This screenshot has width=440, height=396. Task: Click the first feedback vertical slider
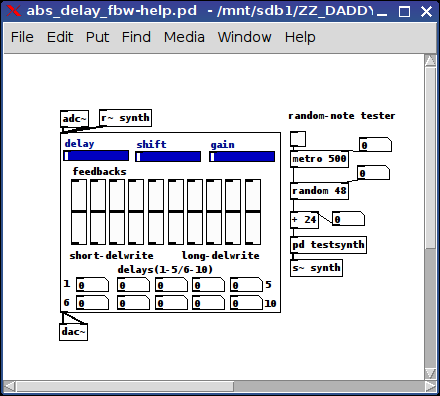click(79, 212)
